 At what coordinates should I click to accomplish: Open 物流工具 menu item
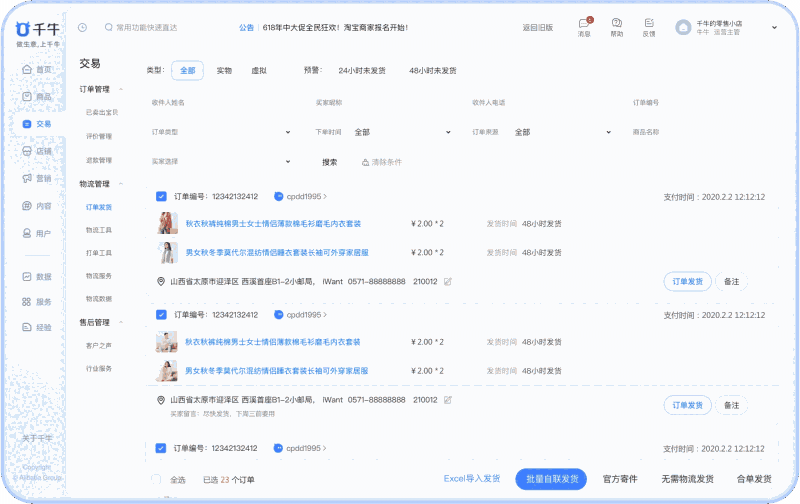pos(99,230)
